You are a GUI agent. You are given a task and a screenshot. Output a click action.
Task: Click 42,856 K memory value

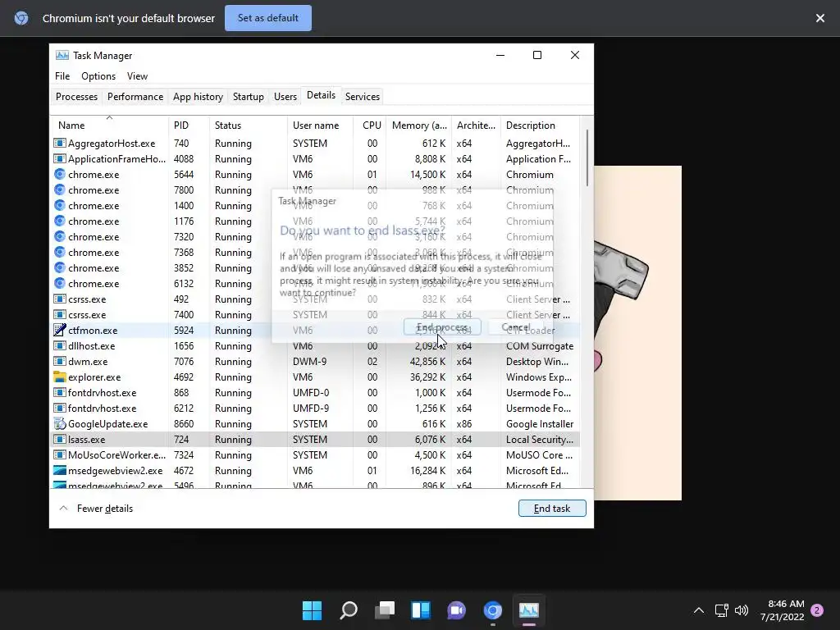[x=427, y=361]
